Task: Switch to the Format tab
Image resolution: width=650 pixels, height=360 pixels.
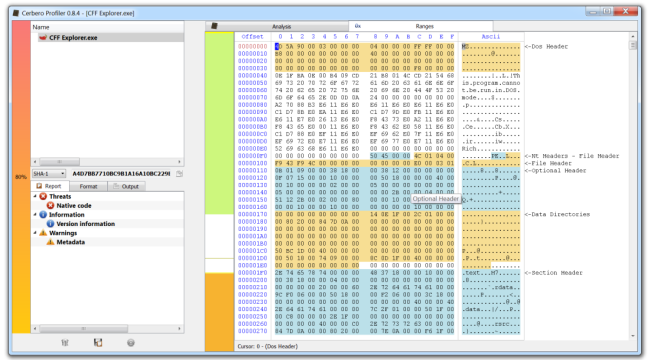Action: (88, 186)
